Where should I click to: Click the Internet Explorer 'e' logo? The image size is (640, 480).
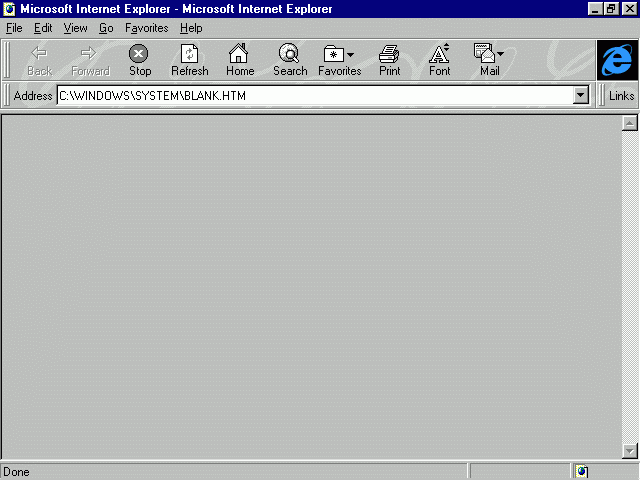point(617,60)
